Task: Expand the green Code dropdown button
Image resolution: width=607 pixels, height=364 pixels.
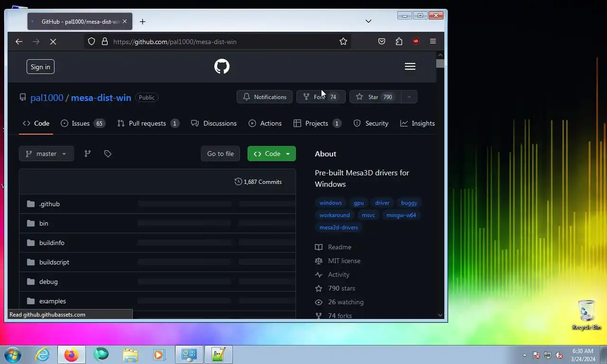Action: [x=272, y=154]
